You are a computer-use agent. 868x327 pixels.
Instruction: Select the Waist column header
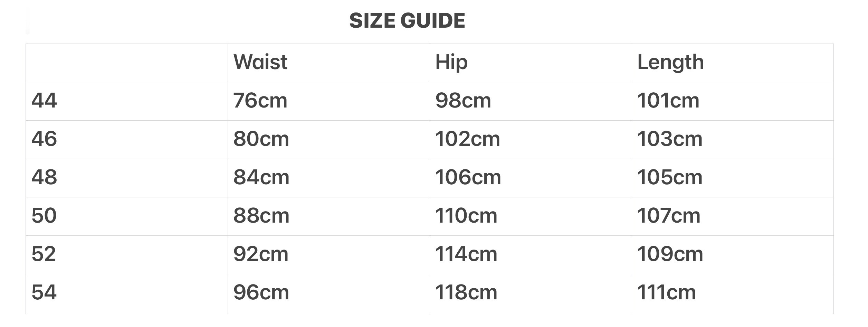pyautogui.click(x=260, y=62)
